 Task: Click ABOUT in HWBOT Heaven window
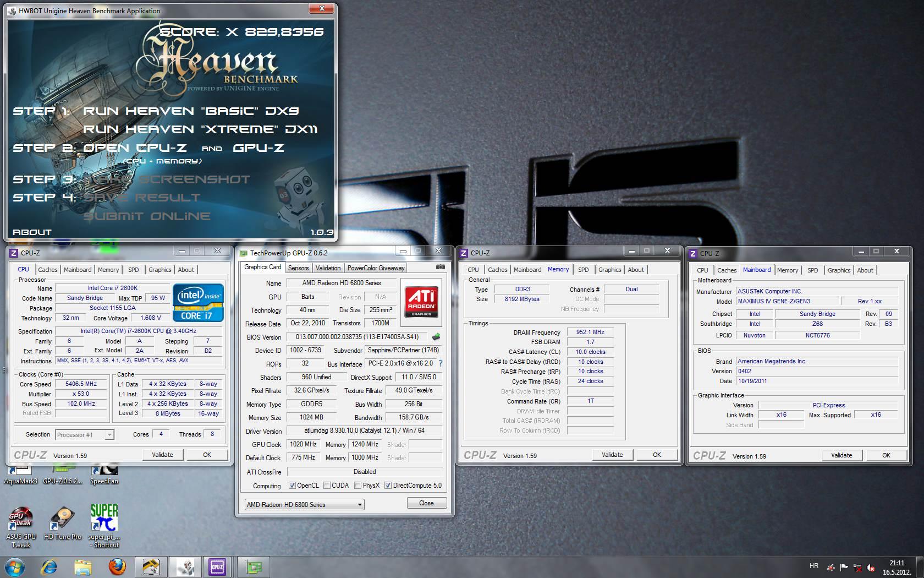point(32,232)
